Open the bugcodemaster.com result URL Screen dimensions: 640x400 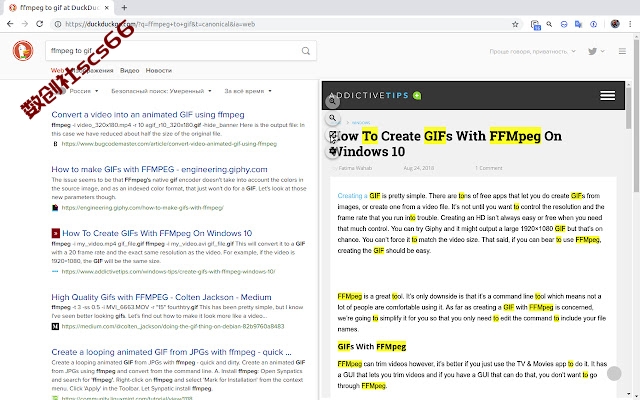pyautogui.click(x=169, y=144)
